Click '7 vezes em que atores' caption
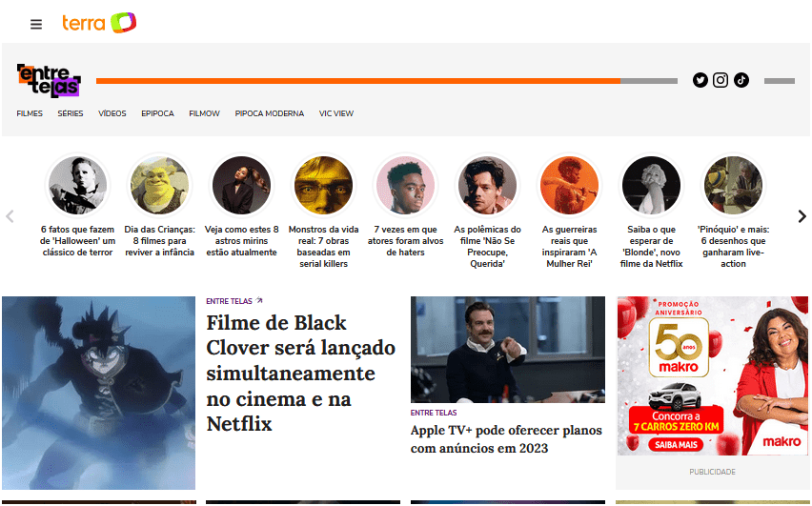Viewport: 812px width, 506px height. coord(405,241)
